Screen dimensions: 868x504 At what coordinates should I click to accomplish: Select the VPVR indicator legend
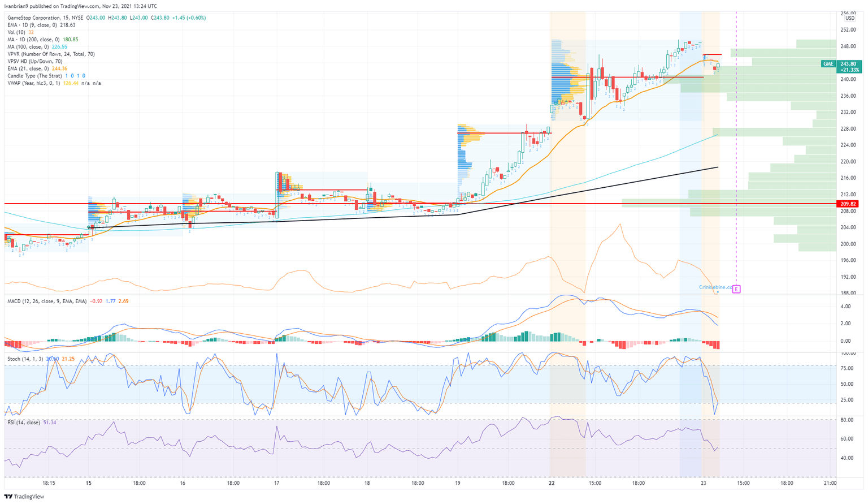coord(51,54)
